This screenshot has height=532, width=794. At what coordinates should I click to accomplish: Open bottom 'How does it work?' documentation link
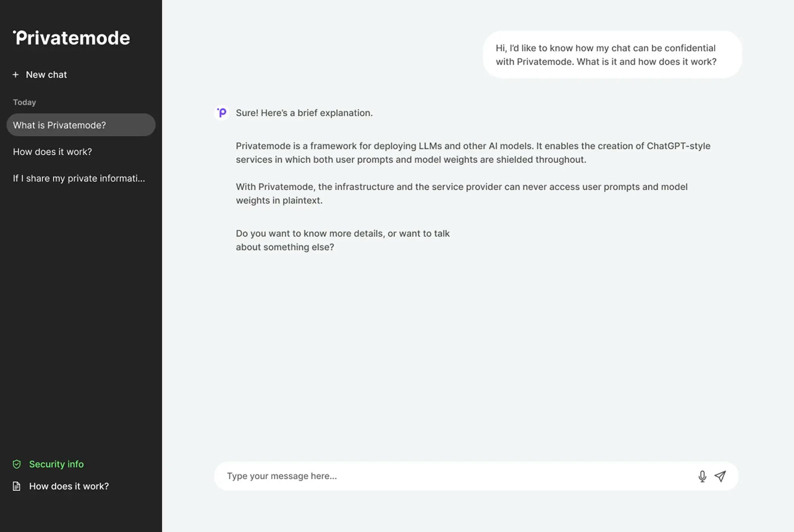coord(69,486)
